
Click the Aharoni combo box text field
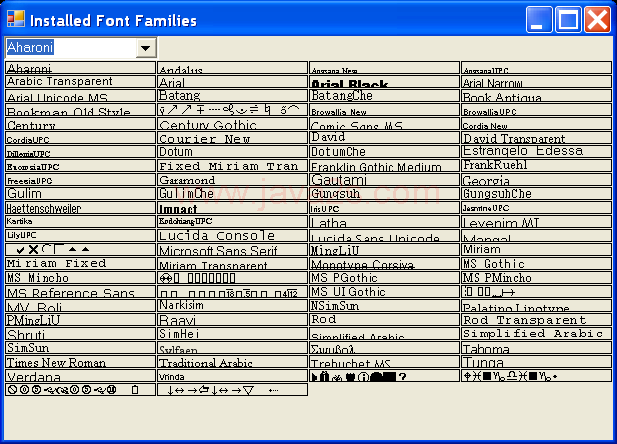(x=71, y=48)
